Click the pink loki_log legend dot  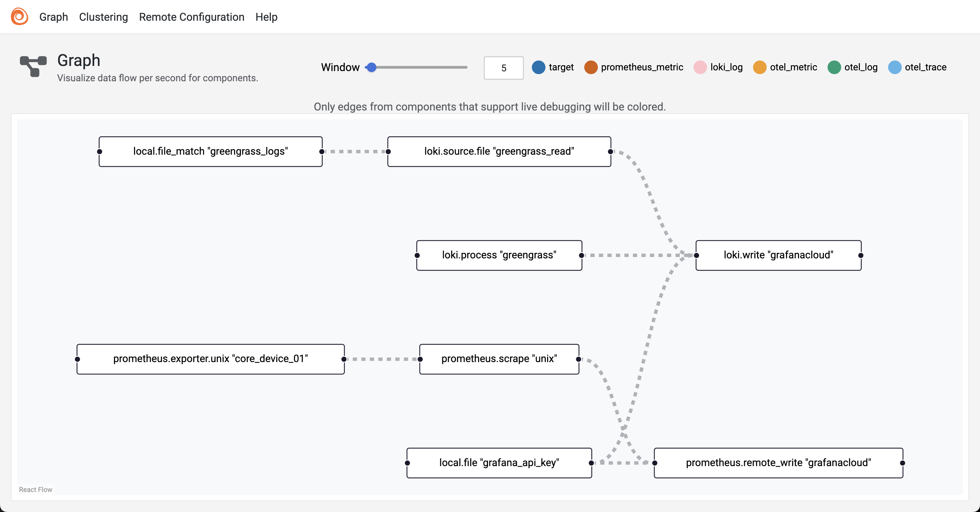tap(700, 67)
